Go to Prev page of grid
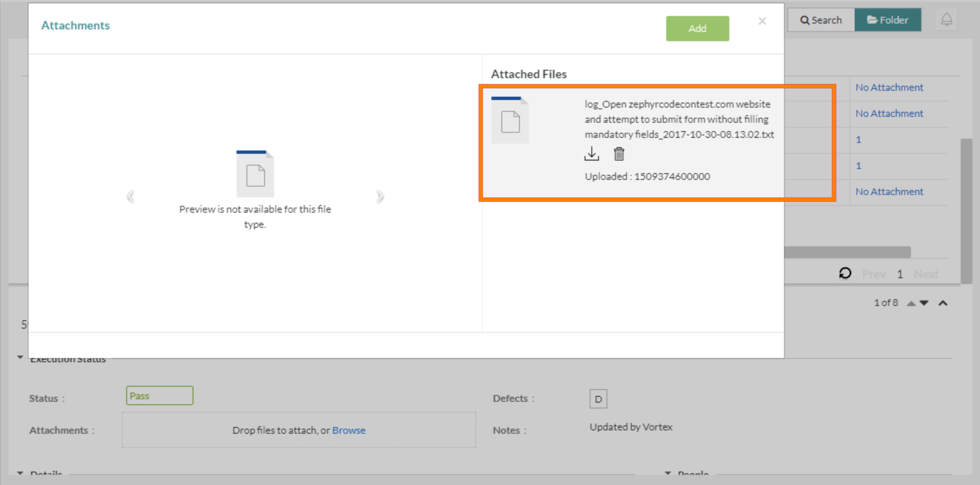Screen dimensions: 980x485 tap(874, 274)
